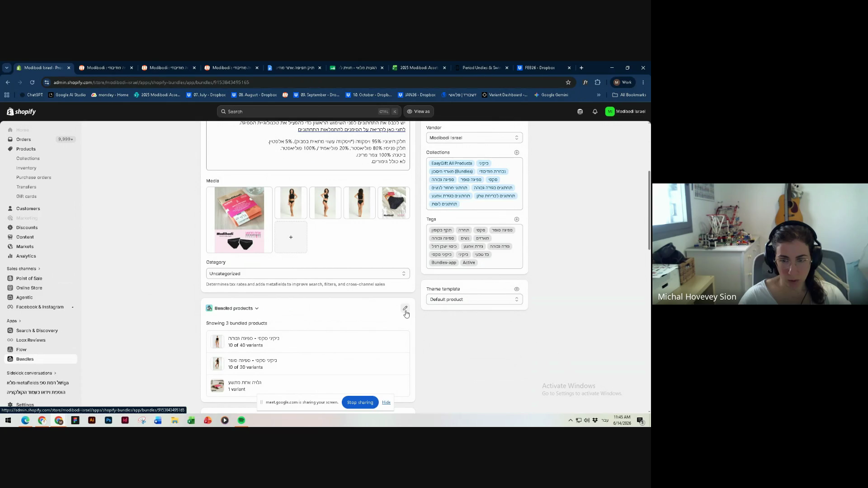Select the Default product theme template dropdown
Screen dimensions: 868x488
tap(474, 300)
